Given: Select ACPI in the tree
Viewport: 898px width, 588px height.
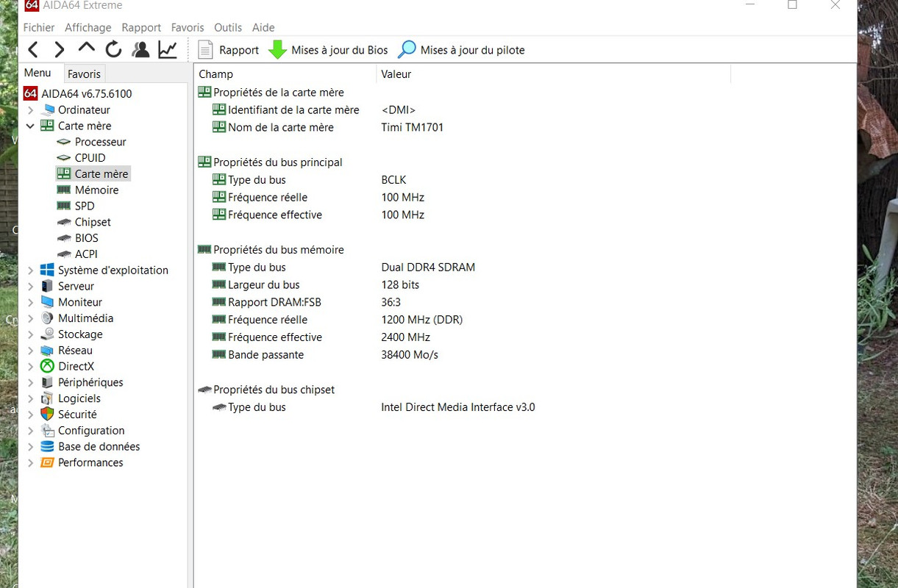Looking at the screenshot, I should point(86,254).
